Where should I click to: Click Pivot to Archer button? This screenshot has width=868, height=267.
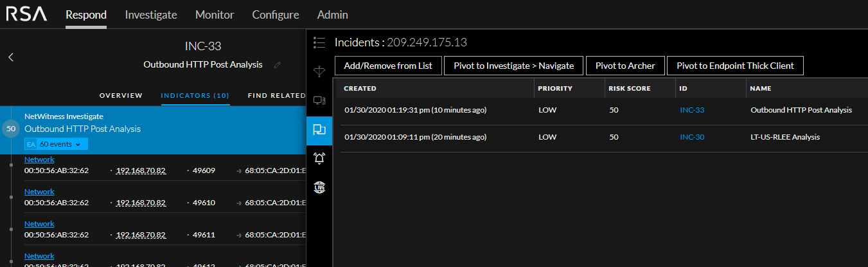[625, 66]
